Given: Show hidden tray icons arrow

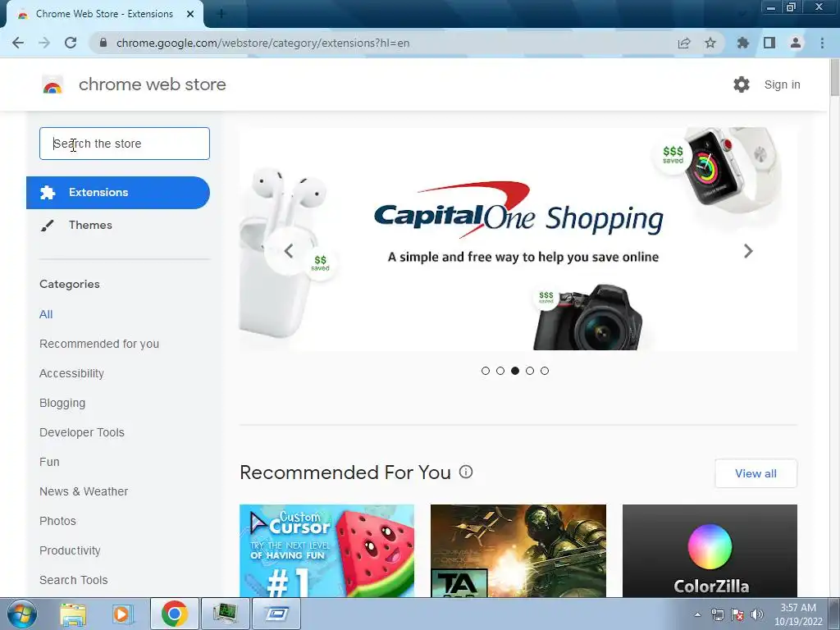Looking at the screenshot, I should pyautogui.click(x=697, y=614).
